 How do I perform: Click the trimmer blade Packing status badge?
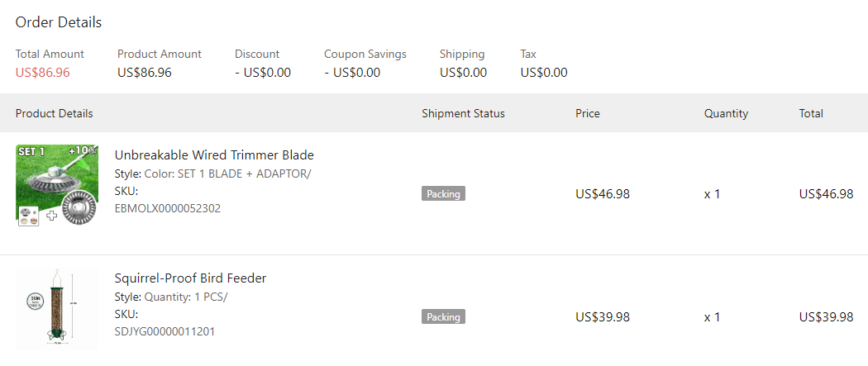[x=443, y=193]
